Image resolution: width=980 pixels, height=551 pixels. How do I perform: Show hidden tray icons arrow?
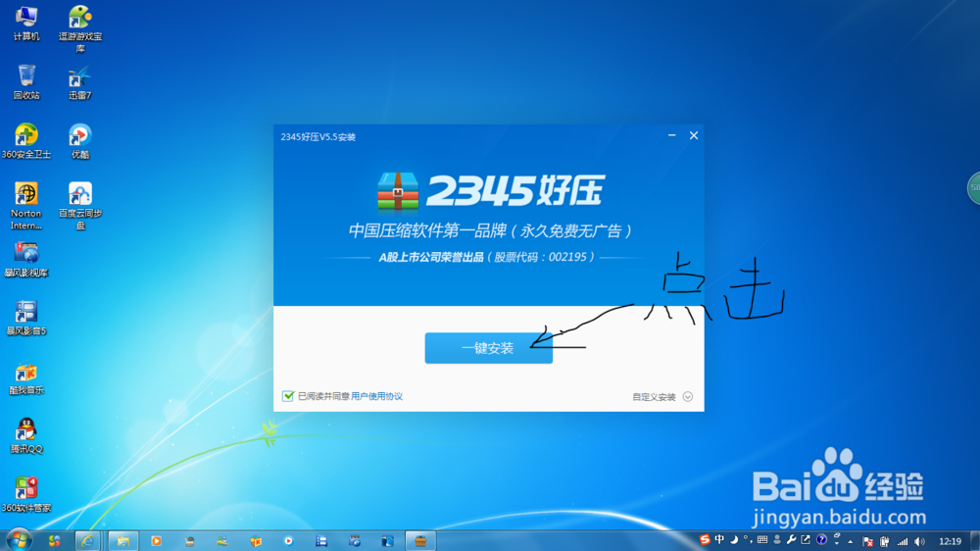coord(850,541)
